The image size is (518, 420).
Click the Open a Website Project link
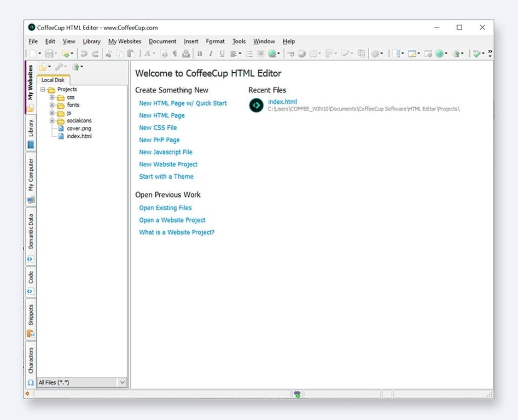pos(172,220)
